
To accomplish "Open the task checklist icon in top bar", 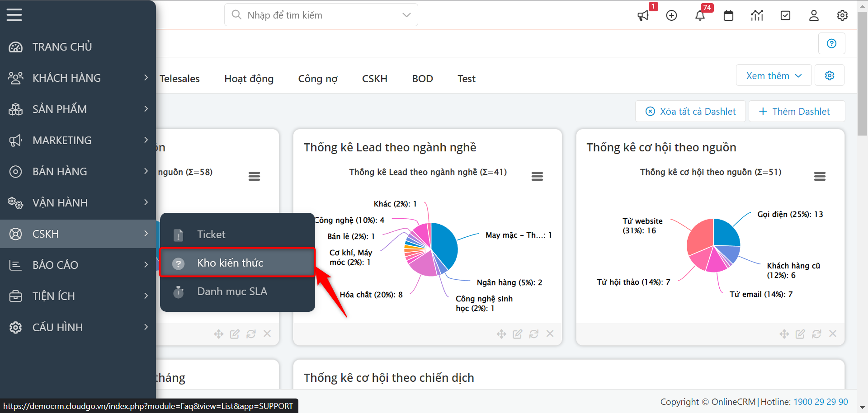I will pos(785,16).
